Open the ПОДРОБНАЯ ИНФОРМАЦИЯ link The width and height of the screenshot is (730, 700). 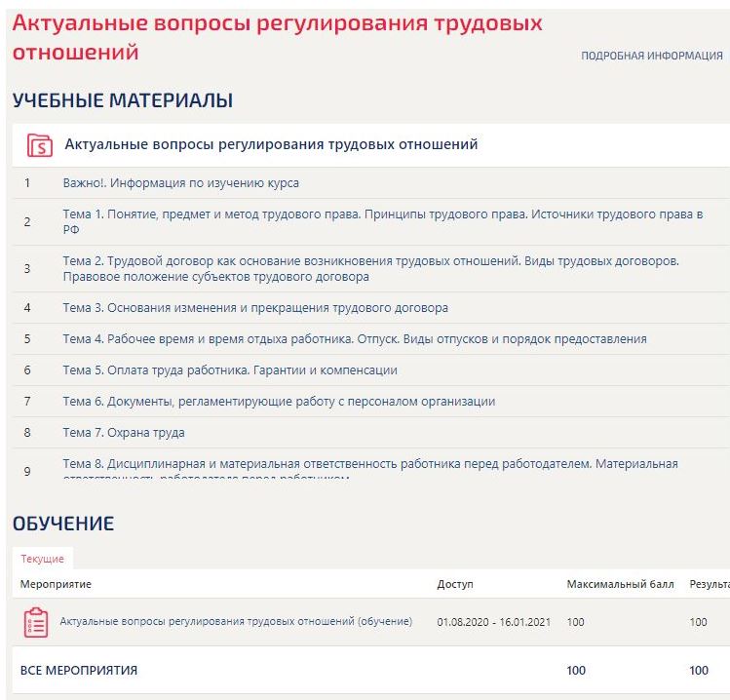click(651, 57)
